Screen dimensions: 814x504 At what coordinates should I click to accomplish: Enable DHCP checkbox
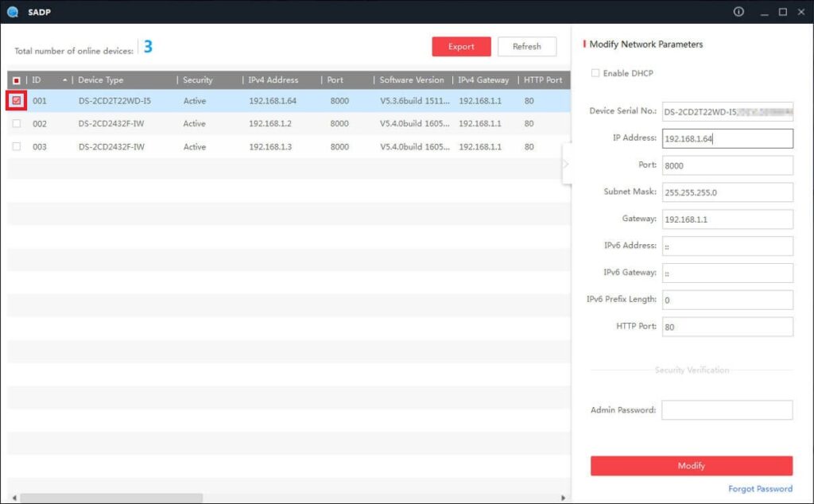[595, 73]
